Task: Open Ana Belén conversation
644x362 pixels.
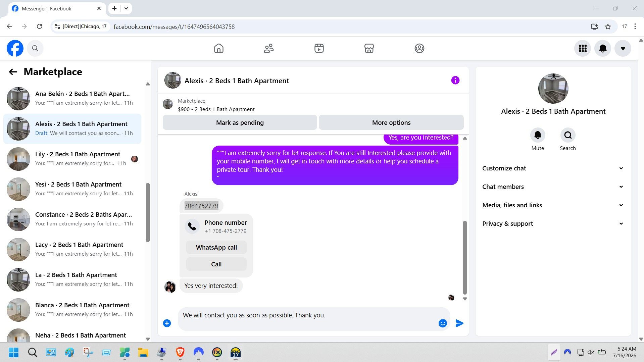Action: [72, 99]
